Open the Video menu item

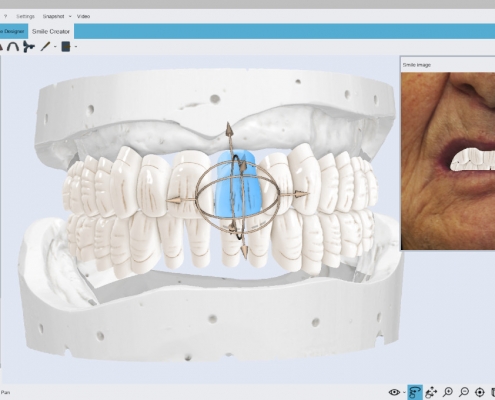tap(83, 16)
